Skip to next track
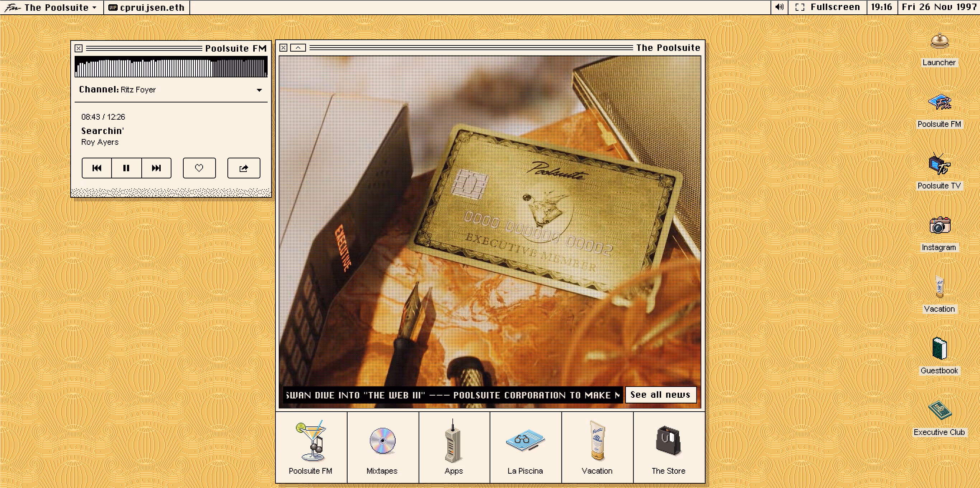 click(x=156, y=168)
